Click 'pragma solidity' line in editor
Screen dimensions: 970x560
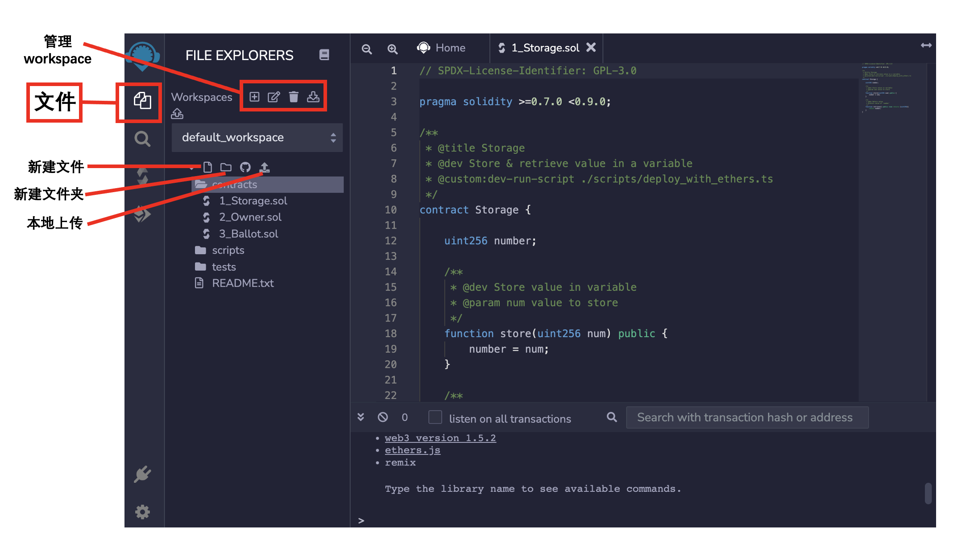coord(515,102)
